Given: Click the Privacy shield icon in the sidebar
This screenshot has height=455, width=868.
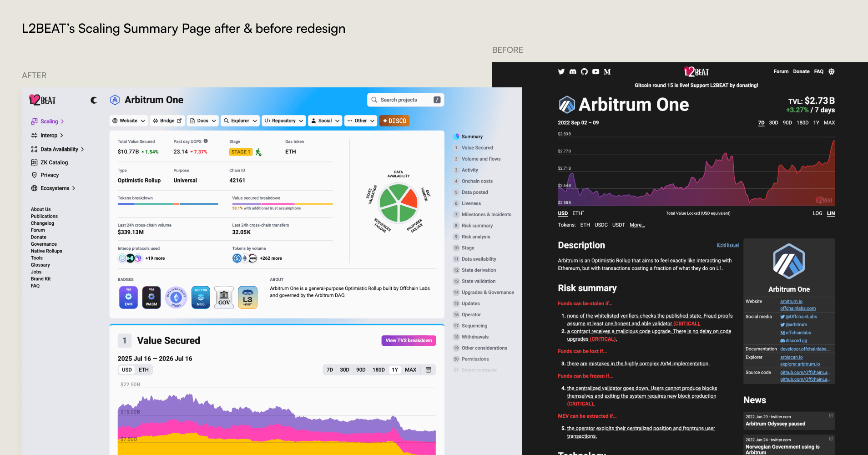Looking at the screenshot, I should tap(34, 175).
